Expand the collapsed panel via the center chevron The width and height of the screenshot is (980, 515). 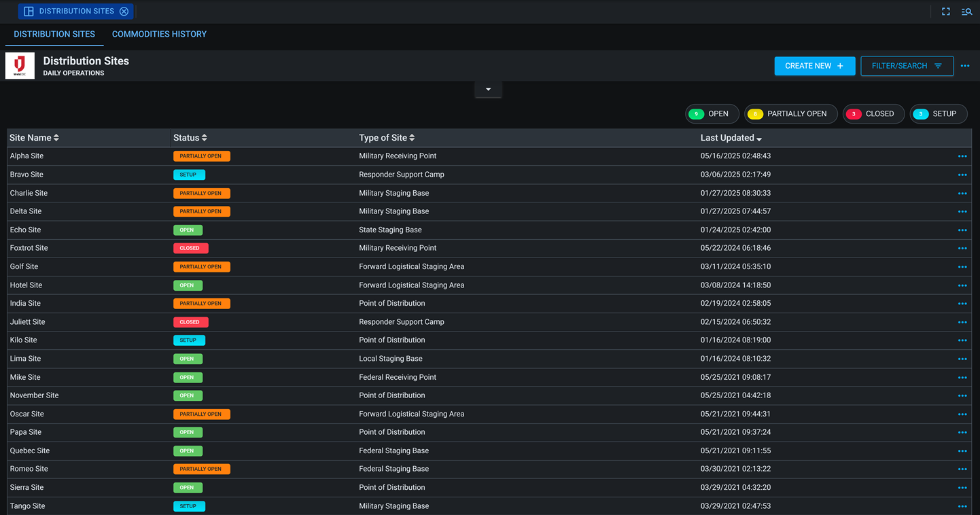pos(488,89)
